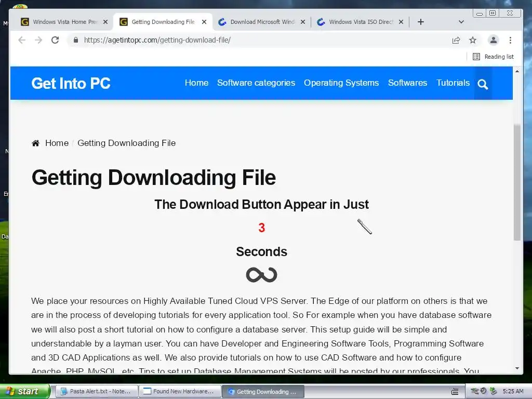The height and width of the screenshot is (399, 532).
Task: Click Getting Downloading Chrome taskbar item
Action: click(x=263, y=392)
